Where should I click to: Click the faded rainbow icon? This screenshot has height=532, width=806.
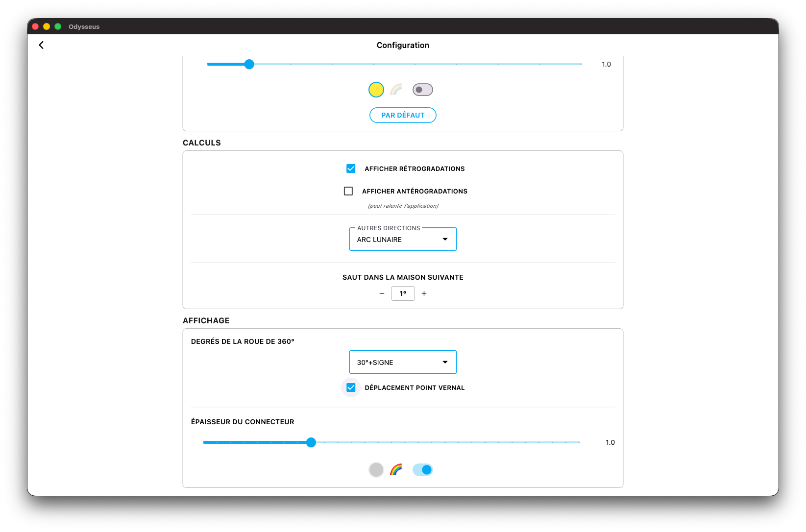point(396,90)
